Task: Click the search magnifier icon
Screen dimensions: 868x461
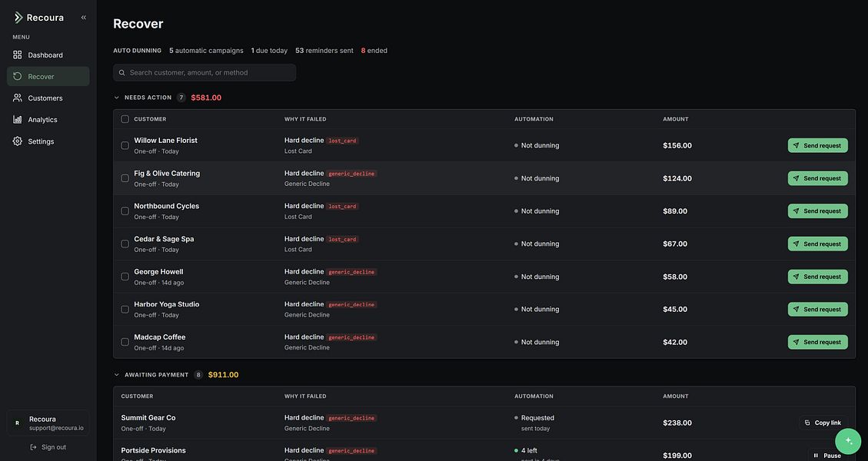Action: tap(121, 72)
